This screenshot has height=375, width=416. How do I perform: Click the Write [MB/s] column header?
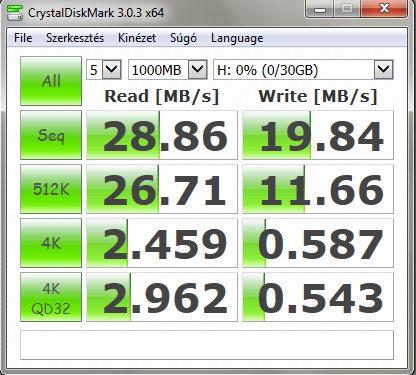318,96
